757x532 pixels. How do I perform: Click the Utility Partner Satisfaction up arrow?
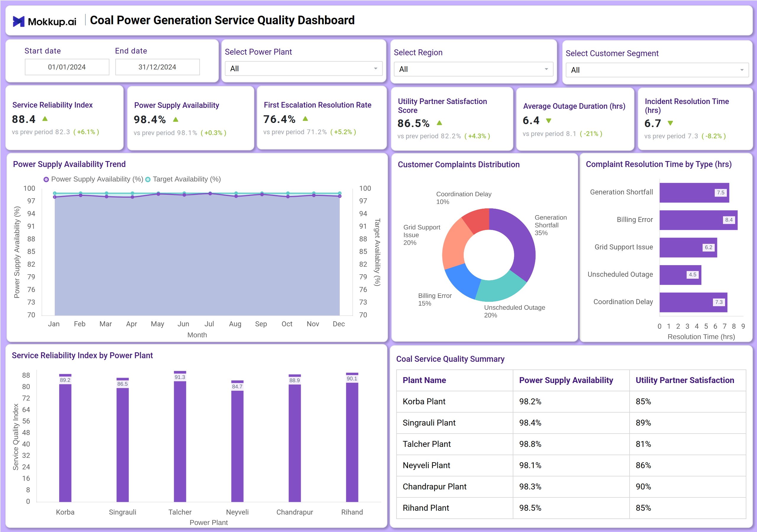coord(439,123)
